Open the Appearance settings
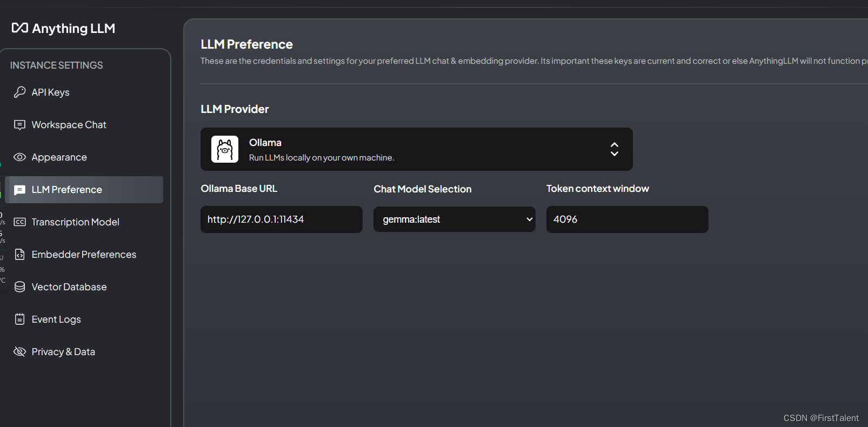Screen dimensions: 868x427 [84, 157]
